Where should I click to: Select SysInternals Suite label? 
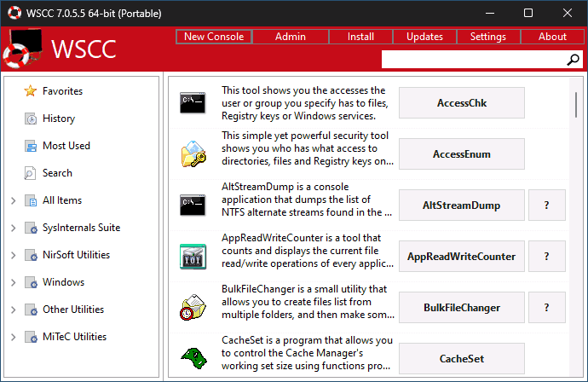pyautogui.click(x=81, y=228)
